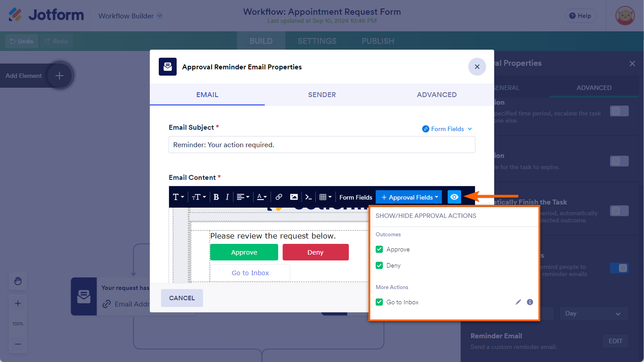Screen dimensions: 644x362
Task: Open the source code view icon
Action: click(x=308, y=197)
